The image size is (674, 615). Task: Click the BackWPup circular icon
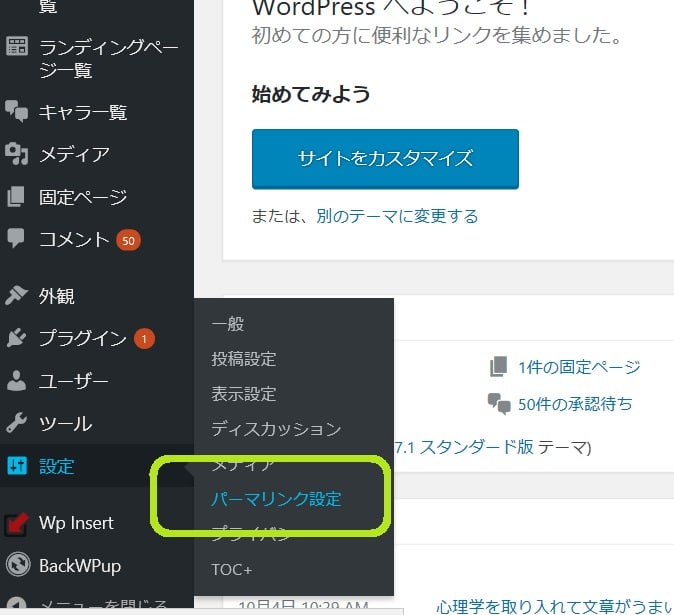(x=18, y=565)
